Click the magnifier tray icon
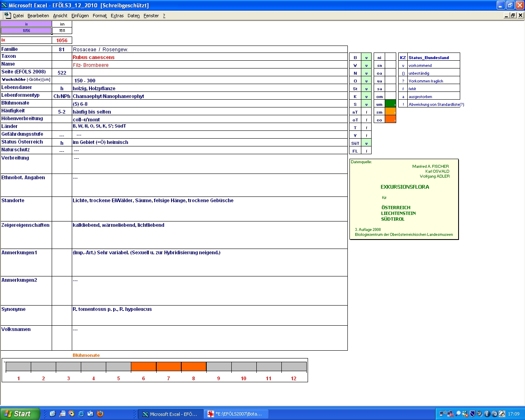This screenshot has height=420, width=525. [458, 414]
